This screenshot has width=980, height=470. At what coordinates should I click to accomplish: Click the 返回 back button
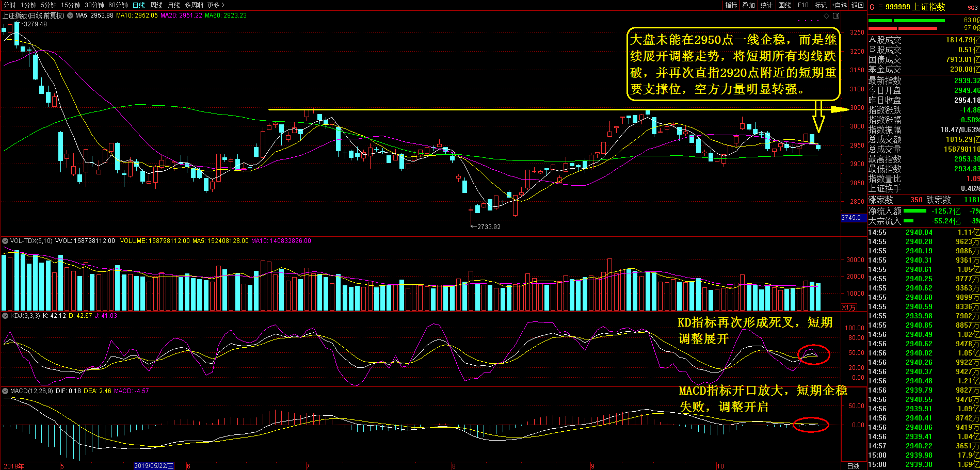(858, 5)
